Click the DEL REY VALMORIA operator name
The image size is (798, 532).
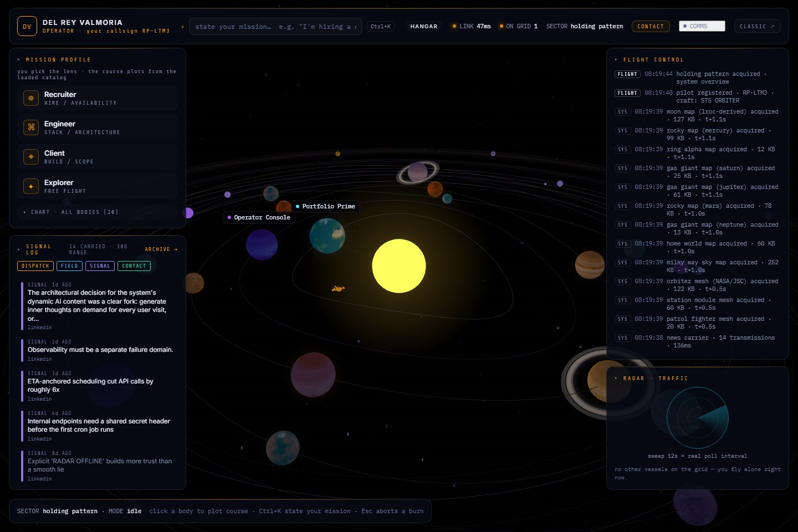point(83,23)
